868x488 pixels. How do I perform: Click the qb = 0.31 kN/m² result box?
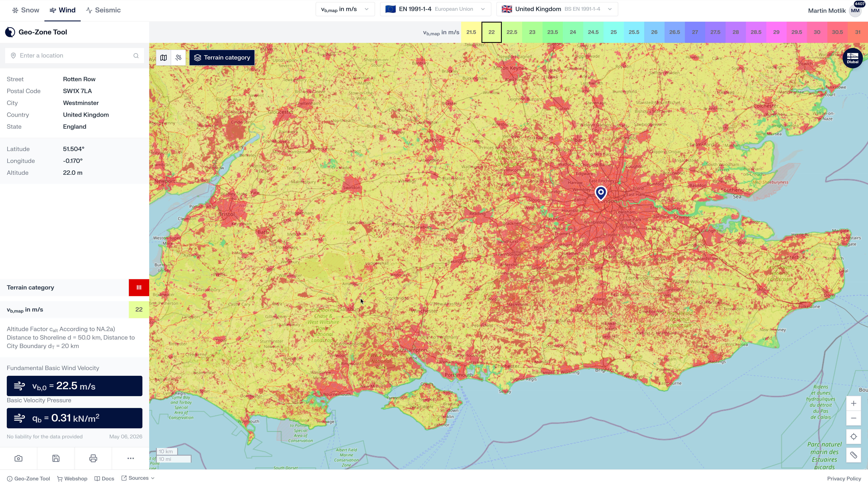point(74,418)
